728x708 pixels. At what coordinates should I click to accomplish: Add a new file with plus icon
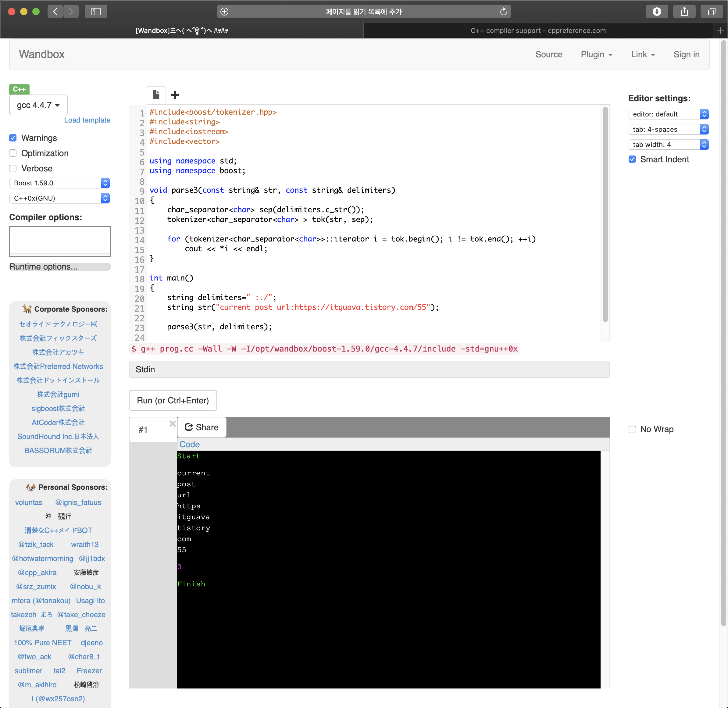pyautogui.click(x=175, y=95)
